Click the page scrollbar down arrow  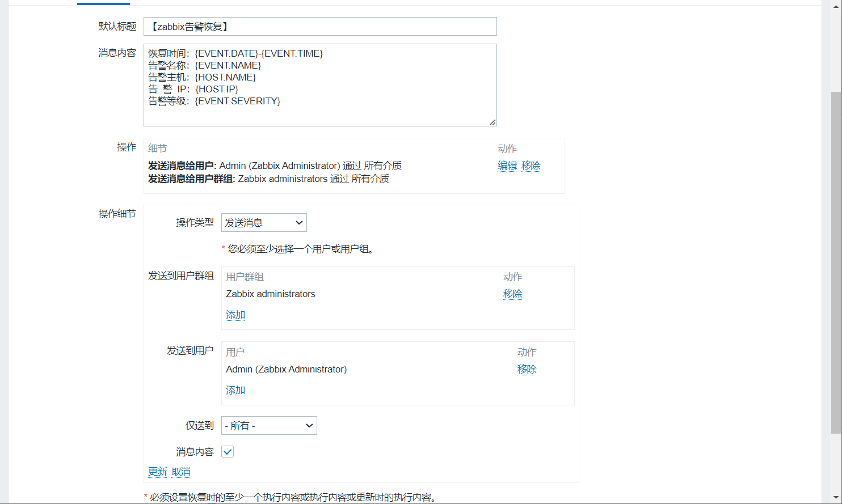click(836, 498)
